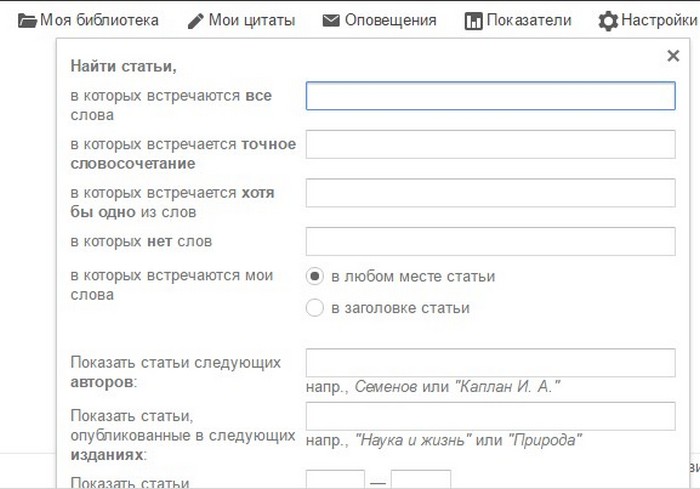Image resolution: width=700 pixels, height=489 pixels.
Task: Open Моя библиотека menu item
Action: tap(99, 20)
